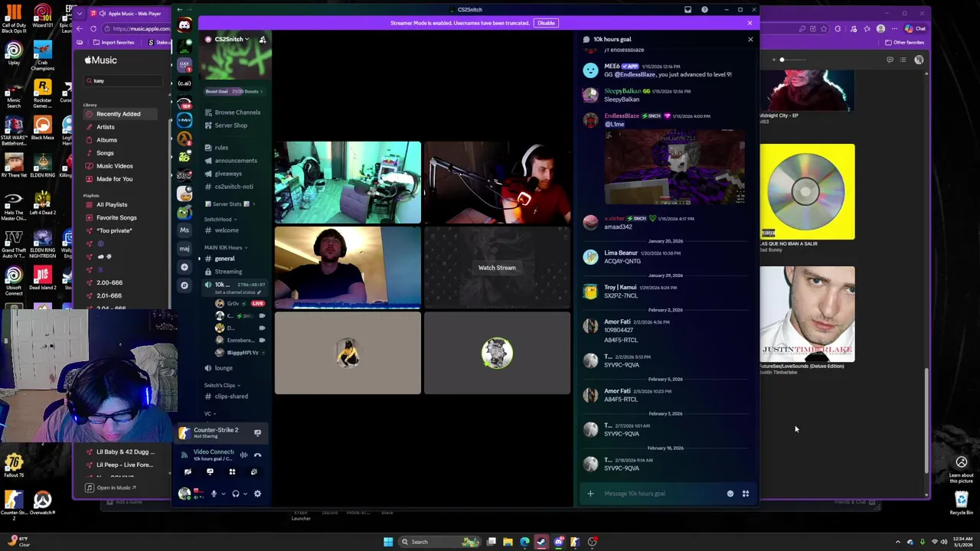Image resolution: width=980 pixels, height=551 pixels.
Task: Close the 10k hours goal chat panel
Action: point(750,39)
